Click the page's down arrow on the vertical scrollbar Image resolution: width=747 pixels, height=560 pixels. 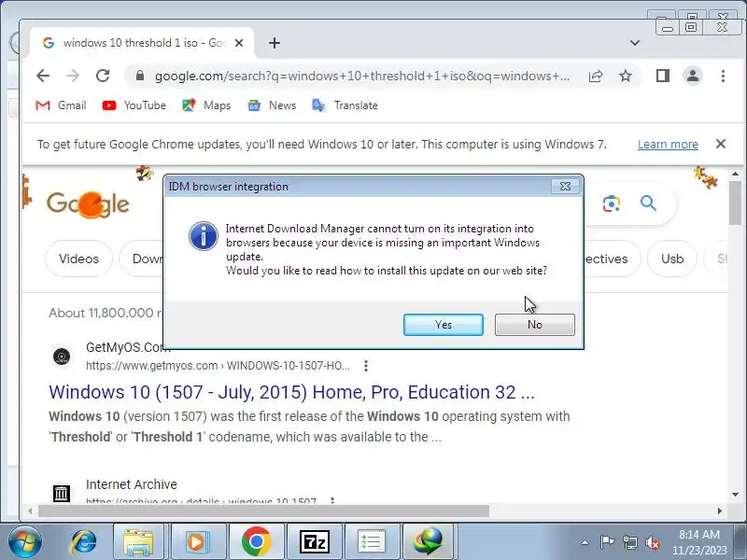(x=736, y=495)
